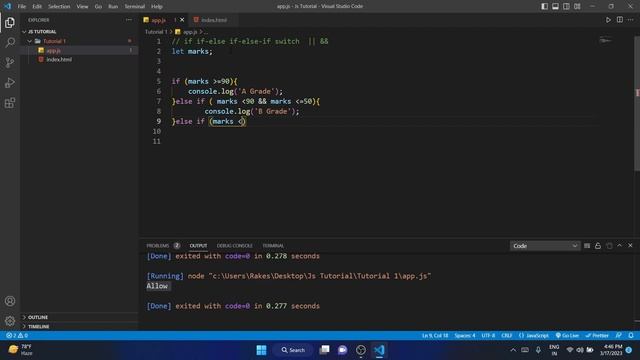Image resolution: width=640 pixels, height=360 pixels.
Task: Open the View menu
Action: point(82,6)
